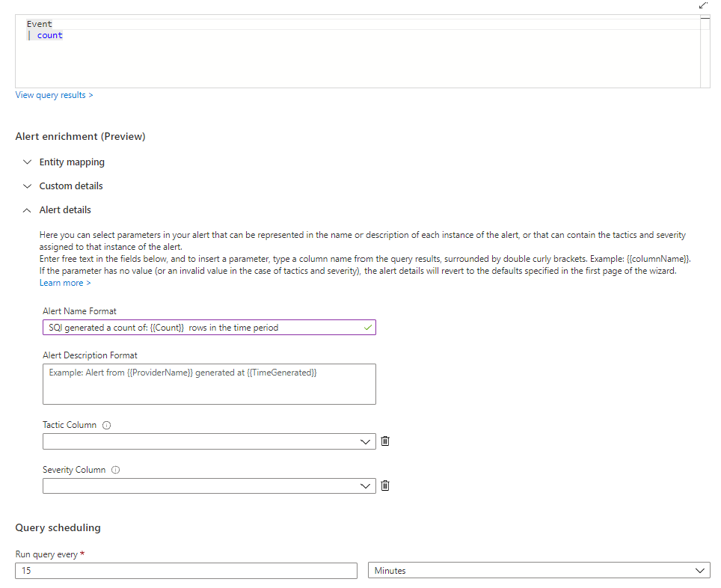The height and width of the screenshot is (588, 721).
Task: Open the Severity Column dropdown
Action: pos(209,486)
